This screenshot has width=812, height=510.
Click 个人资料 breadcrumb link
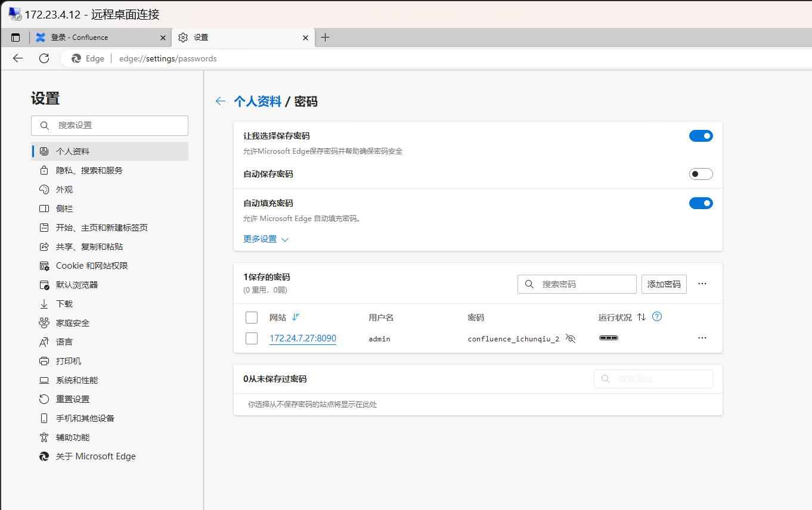coord(258,101)
